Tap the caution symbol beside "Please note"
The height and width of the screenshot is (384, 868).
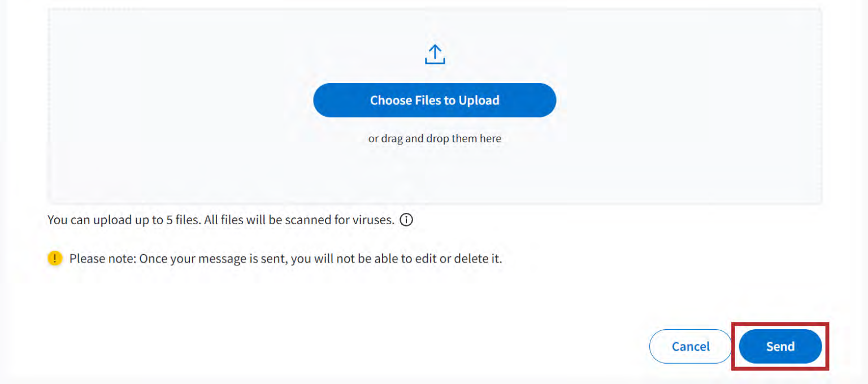coord(55,259)
